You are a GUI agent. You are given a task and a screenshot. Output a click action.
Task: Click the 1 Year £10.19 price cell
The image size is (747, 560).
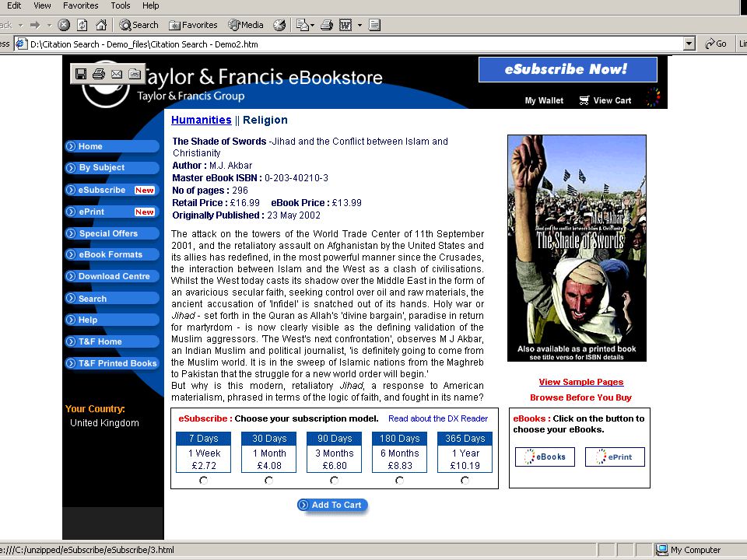pyautogui.click(x=465, y=460)
